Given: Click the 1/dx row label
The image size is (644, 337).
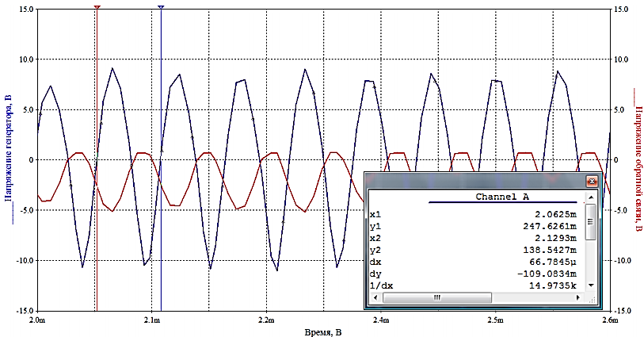Looking at the screenshot, I should pos(382,286).
